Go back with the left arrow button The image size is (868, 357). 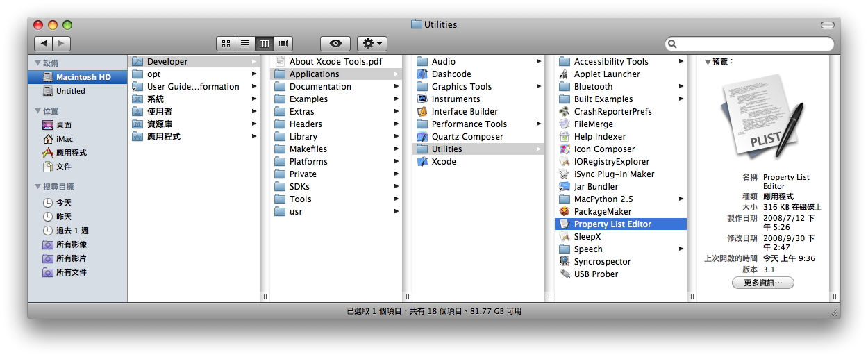[x=43, y=43]
